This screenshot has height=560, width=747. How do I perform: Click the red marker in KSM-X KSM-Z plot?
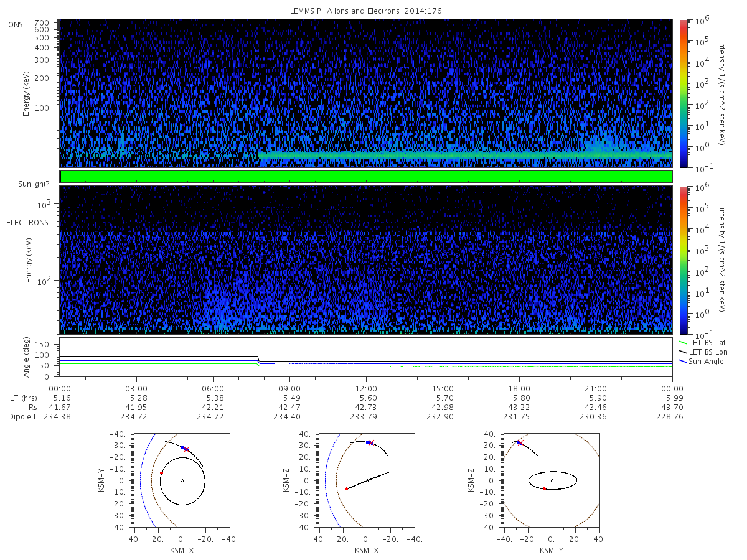coord(347,489)
